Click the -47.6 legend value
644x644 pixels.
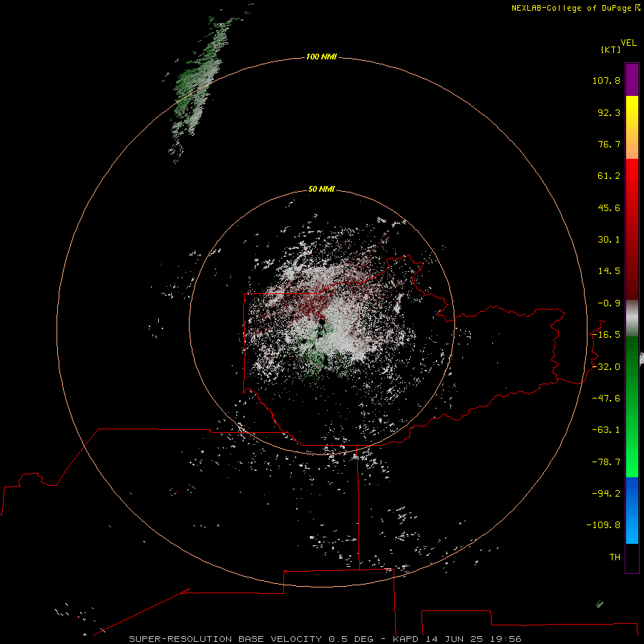(606, 399)
